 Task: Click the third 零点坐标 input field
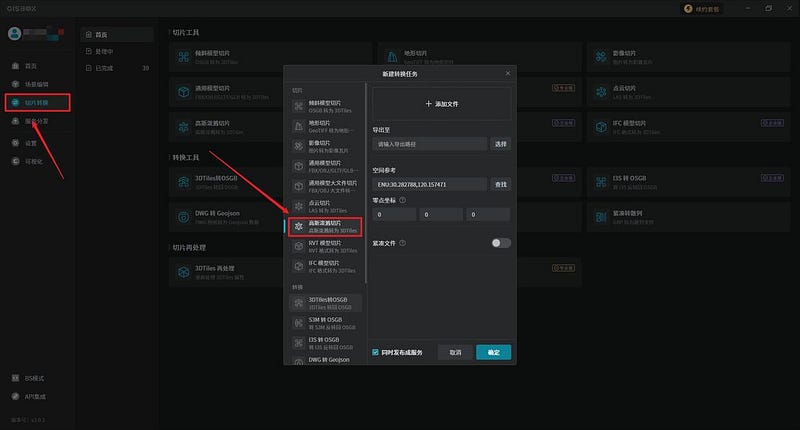click(488, 215)
